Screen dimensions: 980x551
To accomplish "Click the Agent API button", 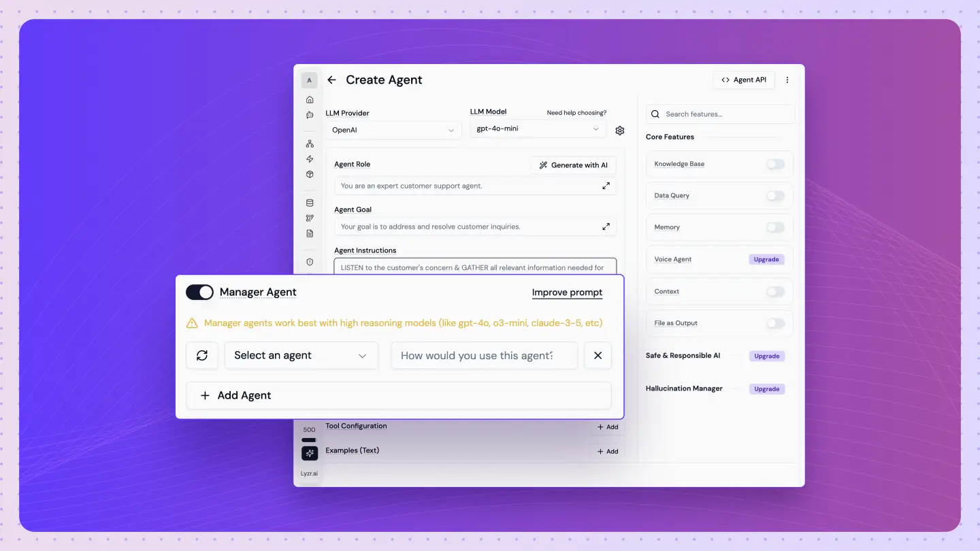I will click(x=744, y=80).
